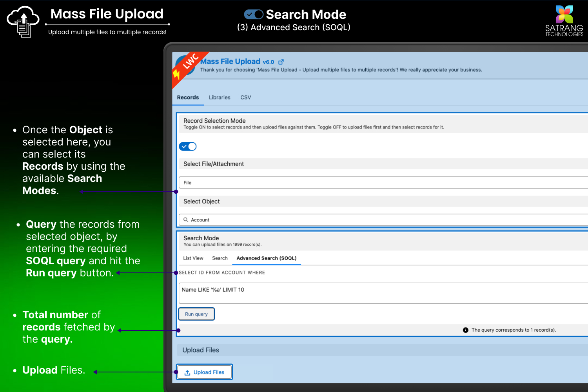The image size is (588, 392).
Task: Click the 'Upload Files' section heading
Action: pos(201,350)
